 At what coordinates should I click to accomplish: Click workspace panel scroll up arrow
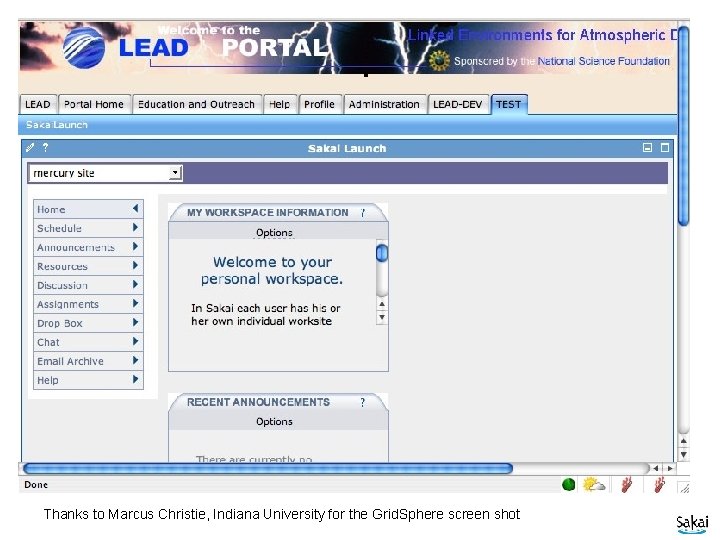(x=382, y=304)
